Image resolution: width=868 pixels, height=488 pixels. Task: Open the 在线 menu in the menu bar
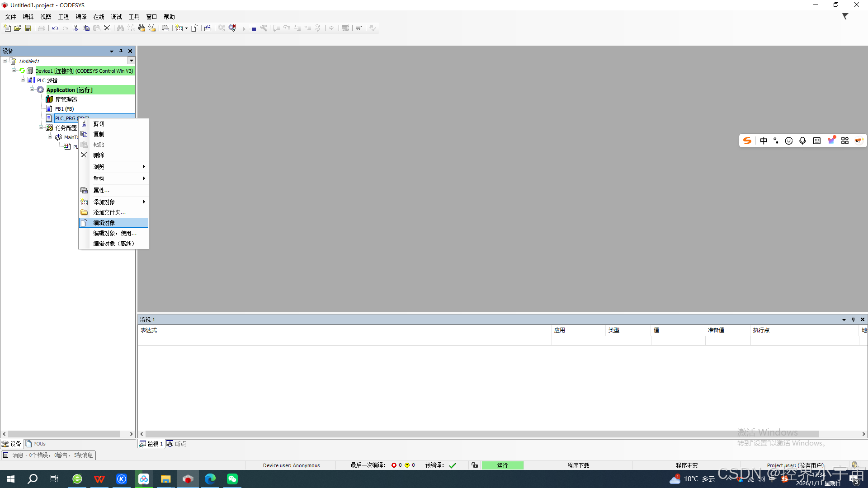point(99,17)
